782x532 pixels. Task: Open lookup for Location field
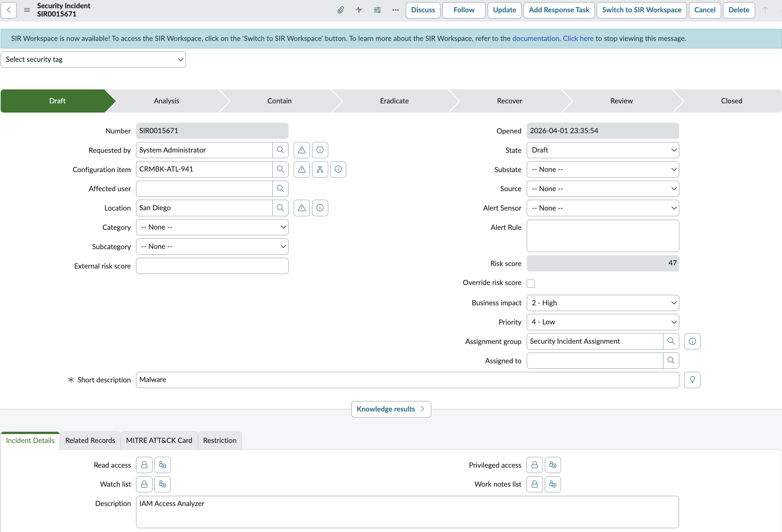click(x=280, y=208)
